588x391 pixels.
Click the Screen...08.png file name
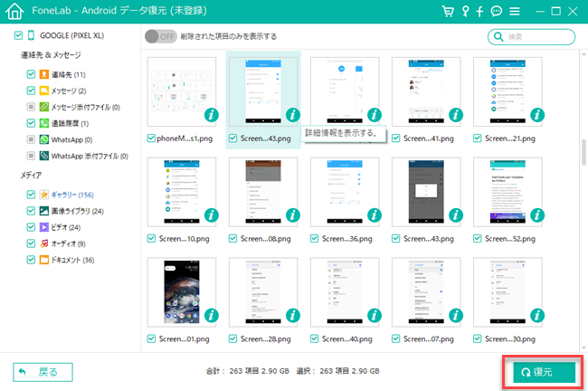265,239
